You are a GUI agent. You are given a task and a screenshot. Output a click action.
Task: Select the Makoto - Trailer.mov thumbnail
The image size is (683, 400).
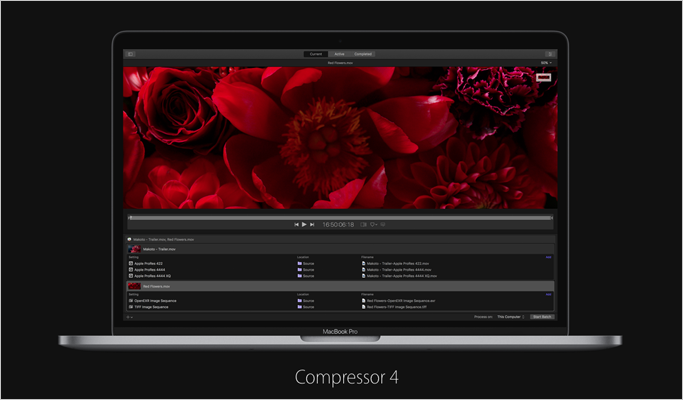(x=134, y=249)
